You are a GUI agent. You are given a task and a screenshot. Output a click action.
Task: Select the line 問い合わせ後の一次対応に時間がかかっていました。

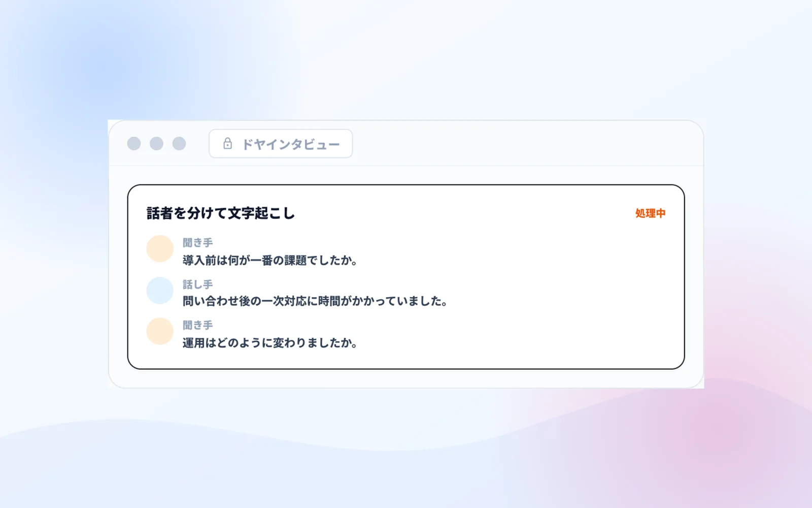coord(315,301)
